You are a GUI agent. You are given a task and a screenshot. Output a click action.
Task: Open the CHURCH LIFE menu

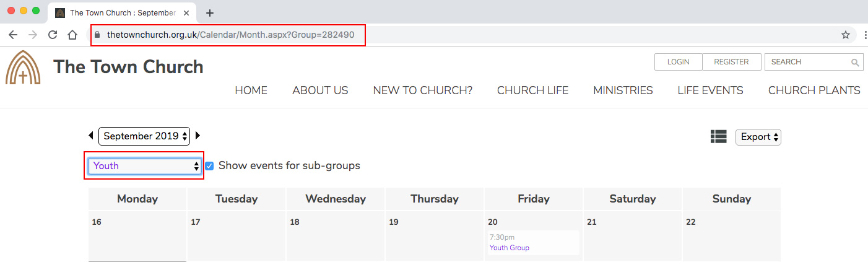click(x=533, y=90)
